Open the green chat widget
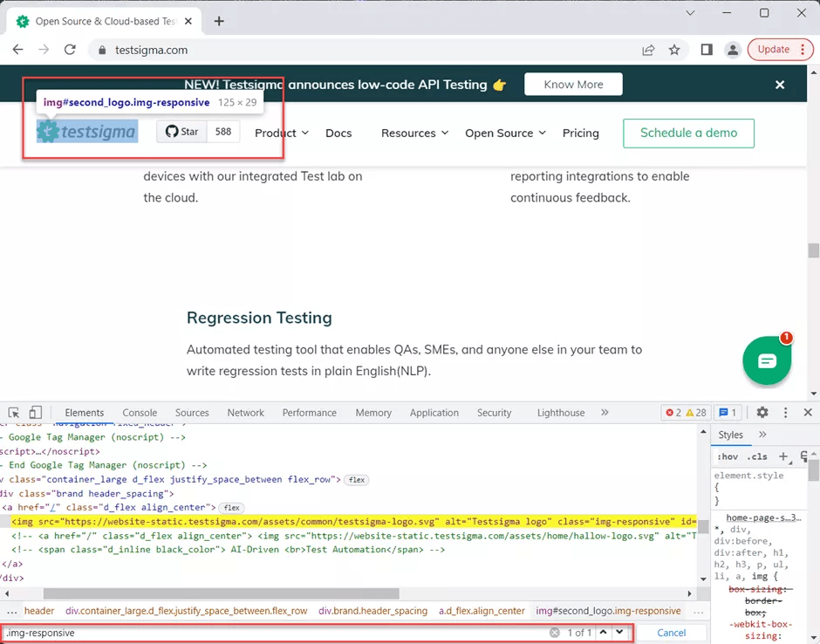Image resolution: width=820 pixels, height=644 pixels. coord(767,360)
